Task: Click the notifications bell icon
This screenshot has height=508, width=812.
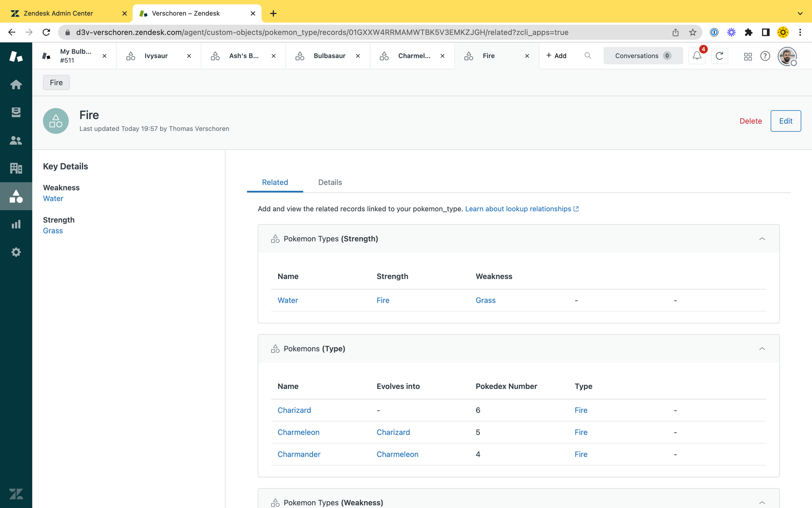Action: pyautogui.click(x=697, y=56)
